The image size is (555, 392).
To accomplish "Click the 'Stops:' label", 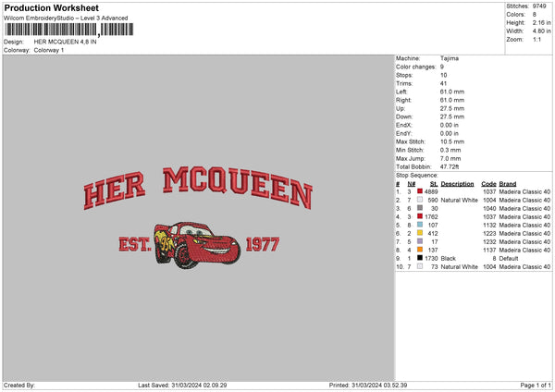I will tap(404, 75).
